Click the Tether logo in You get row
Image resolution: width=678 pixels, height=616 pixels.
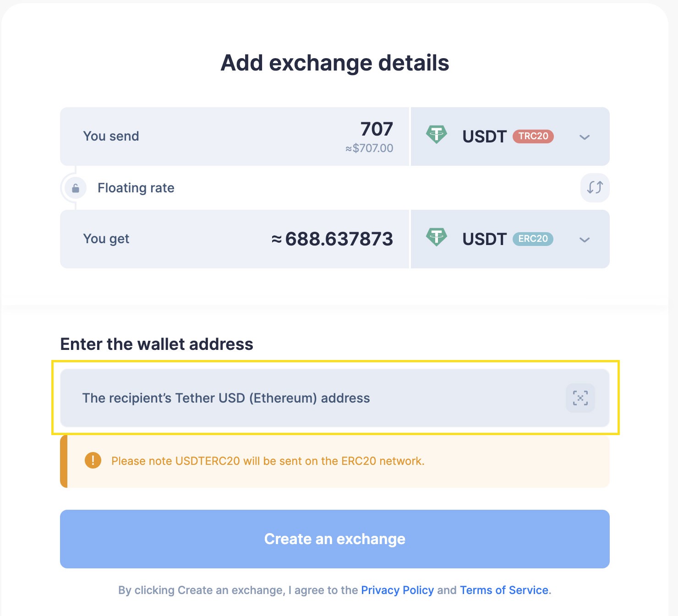tap(437, 238)
